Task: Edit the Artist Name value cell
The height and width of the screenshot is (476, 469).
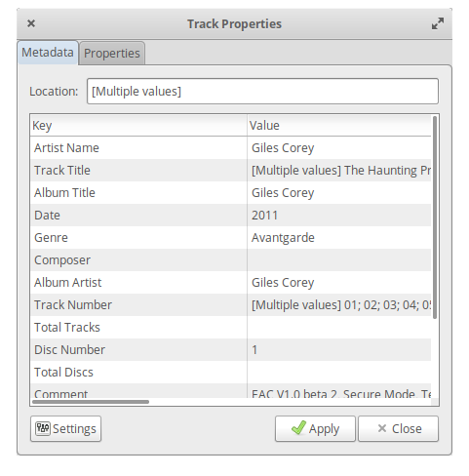Action: tap(339, 148)
